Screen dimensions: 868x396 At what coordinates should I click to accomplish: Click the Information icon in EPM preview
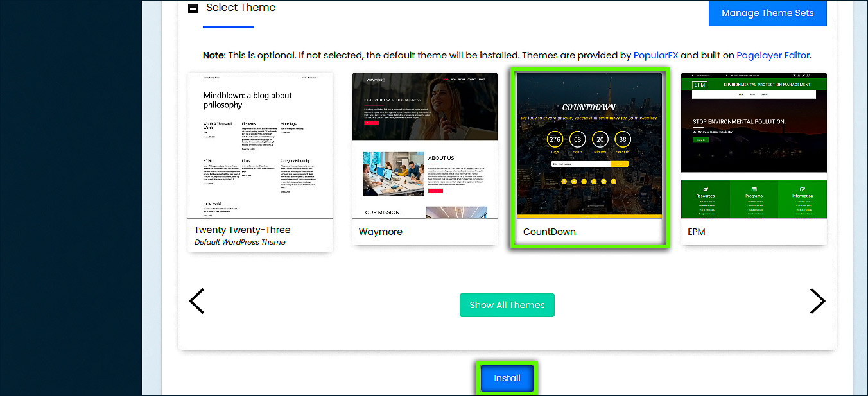tap(802, 189)
